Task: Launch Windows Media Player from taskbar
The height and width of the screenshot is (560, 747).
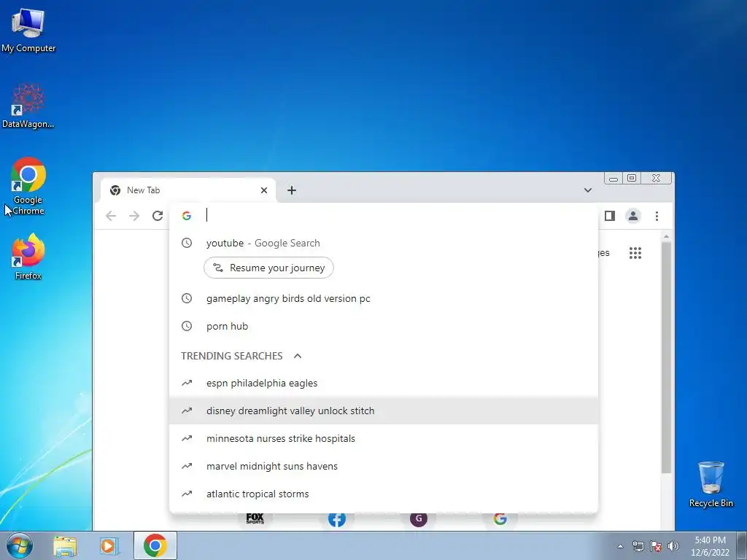Action: coord(109,545)
